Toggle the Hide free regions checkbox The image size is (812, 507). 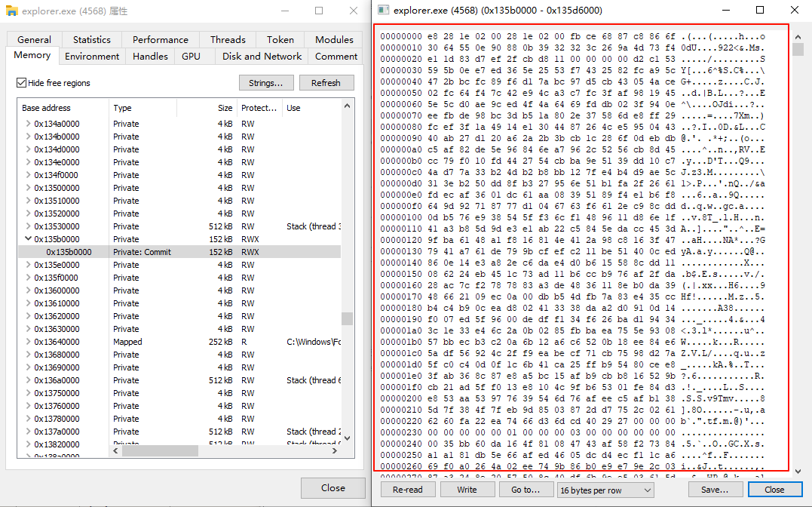pos(21,82)
